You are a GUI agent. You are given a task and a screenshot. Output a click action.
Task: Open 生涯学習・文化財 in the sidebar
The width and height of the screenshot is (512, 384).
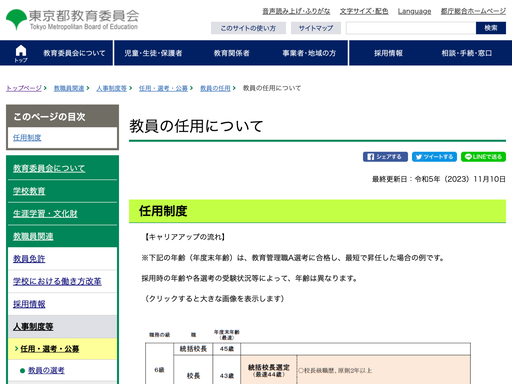(x=45, y=214)
